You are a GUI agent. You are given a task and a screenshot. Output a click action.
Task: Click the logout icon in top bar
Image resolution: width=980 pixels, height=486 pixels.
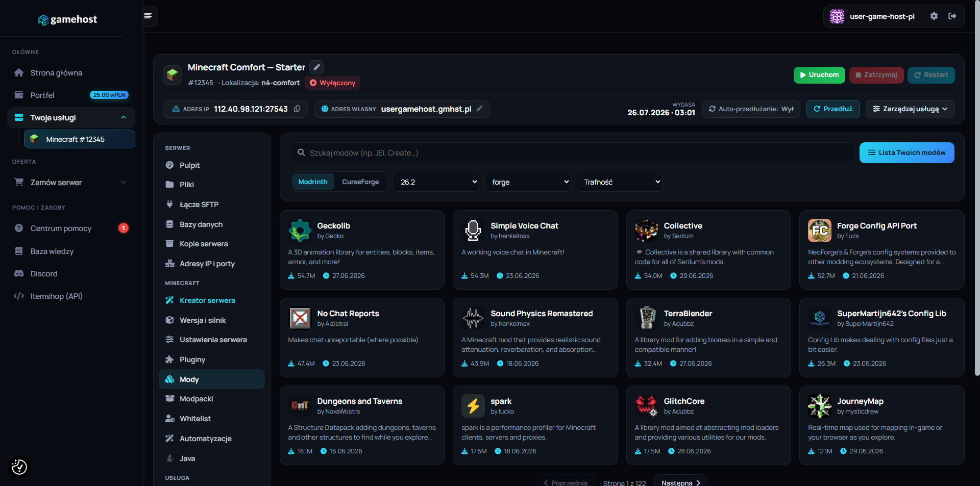coord(952,16)
